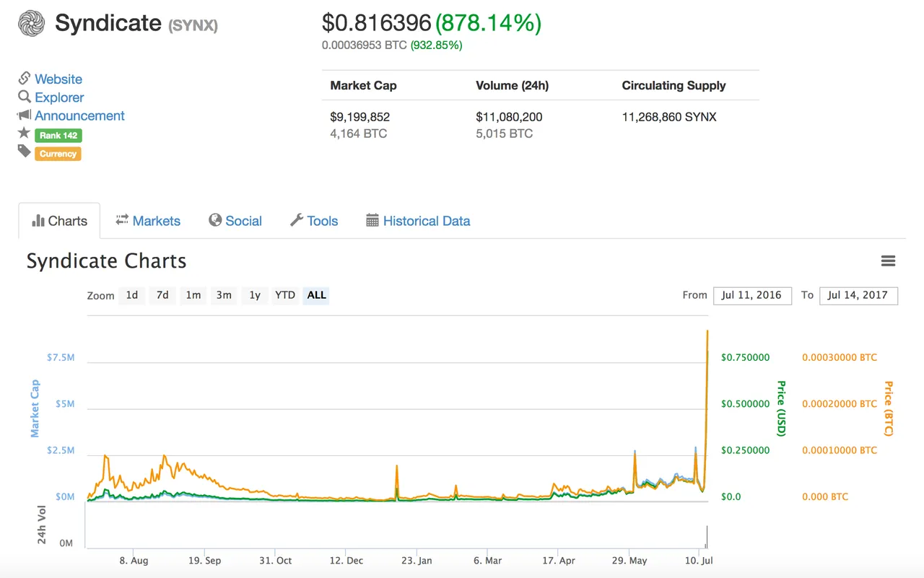Click the 11,268,860 SYNX supply value
The width and height of the screenshot is (924, 578).
pyautogui.click(x=669, y=117)
